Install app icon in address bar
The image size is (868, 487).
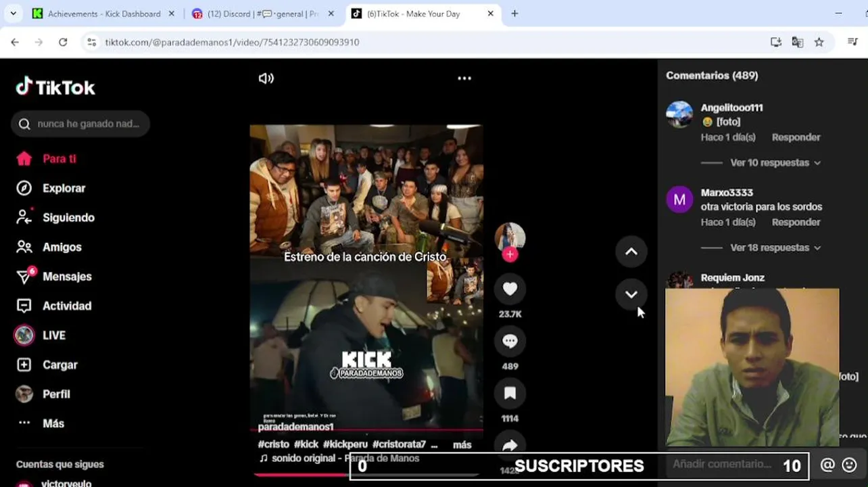[776, 42]
